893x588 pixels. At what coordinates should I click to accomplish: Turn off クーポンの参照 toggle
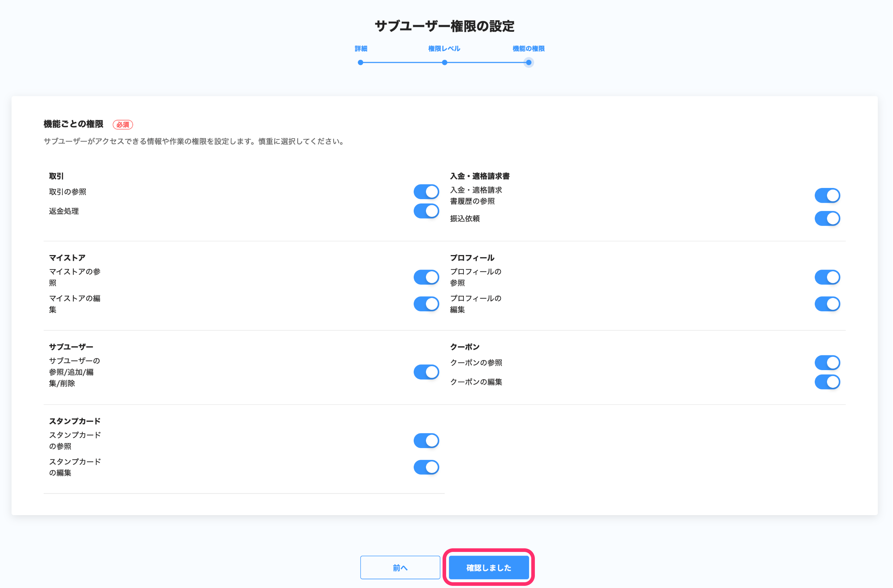point(827,363)
